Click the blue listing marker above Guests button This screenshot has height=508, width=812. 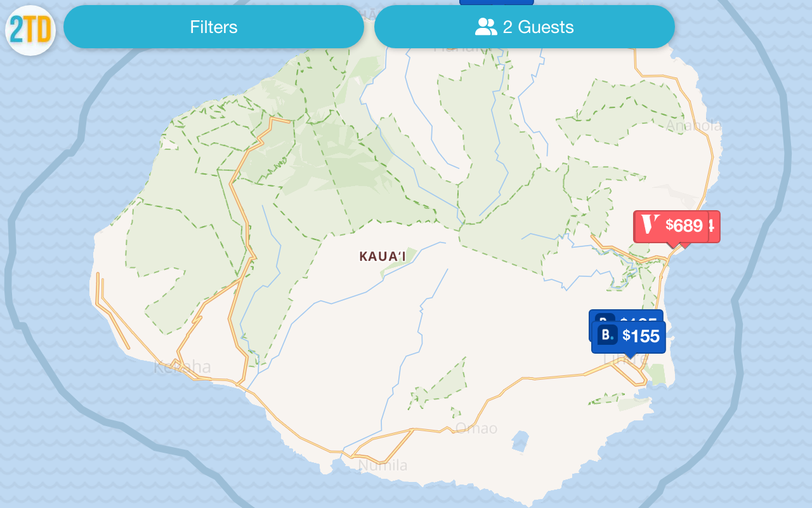click(x=496, y=3)
